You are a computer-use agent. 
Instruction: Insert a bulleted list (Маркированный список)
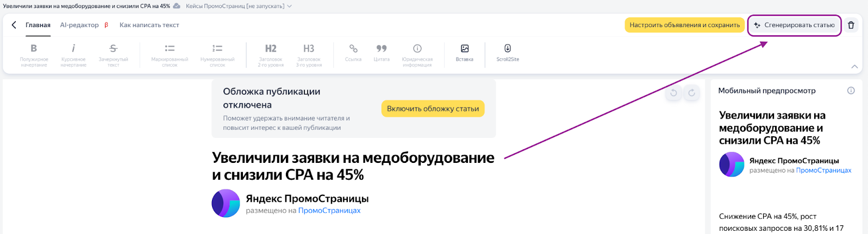[x=170, y=54]
